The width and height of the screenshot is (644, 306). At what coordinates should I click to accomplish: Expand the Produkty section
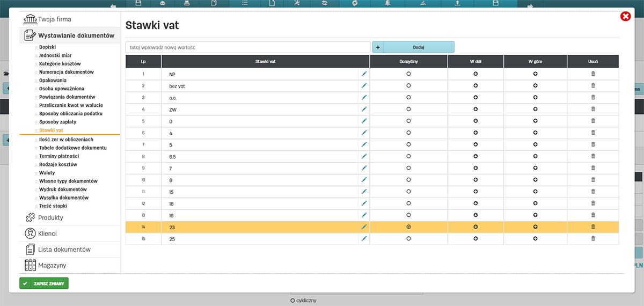(50, 217)
